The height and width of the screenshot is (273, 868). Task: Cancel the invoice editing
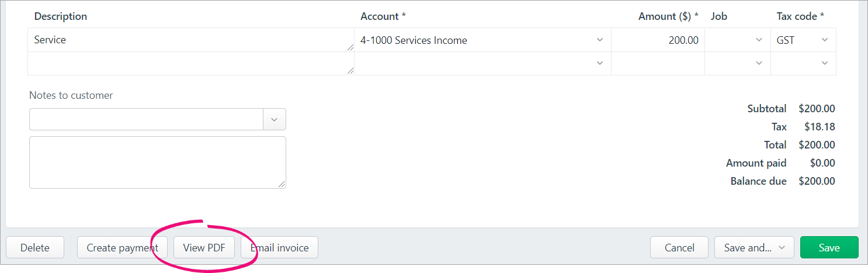(x=679, y=247)
